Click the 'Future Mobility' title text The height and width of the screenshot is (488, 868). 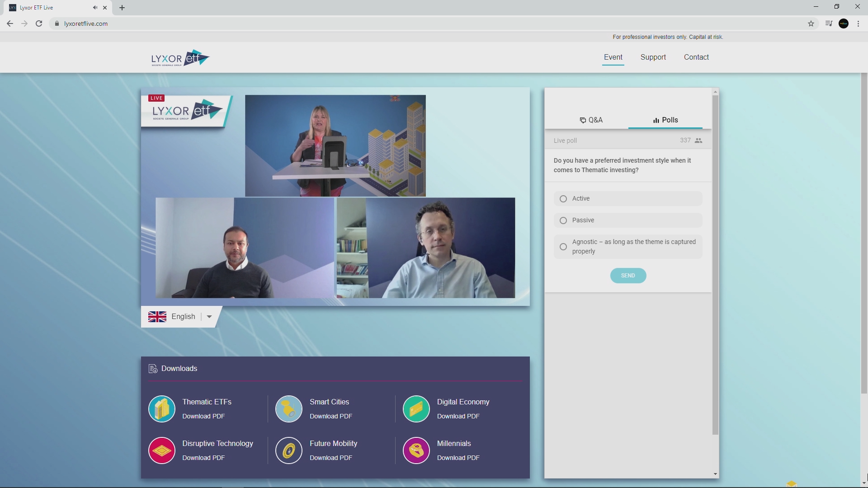point(333,444)
